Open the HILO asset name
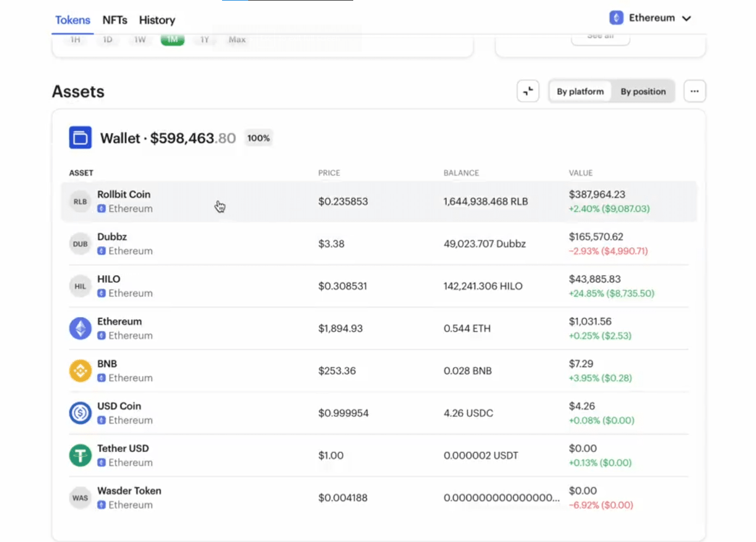Image resolution: width=756 pixels, height=542 pixels. point(109,279)
